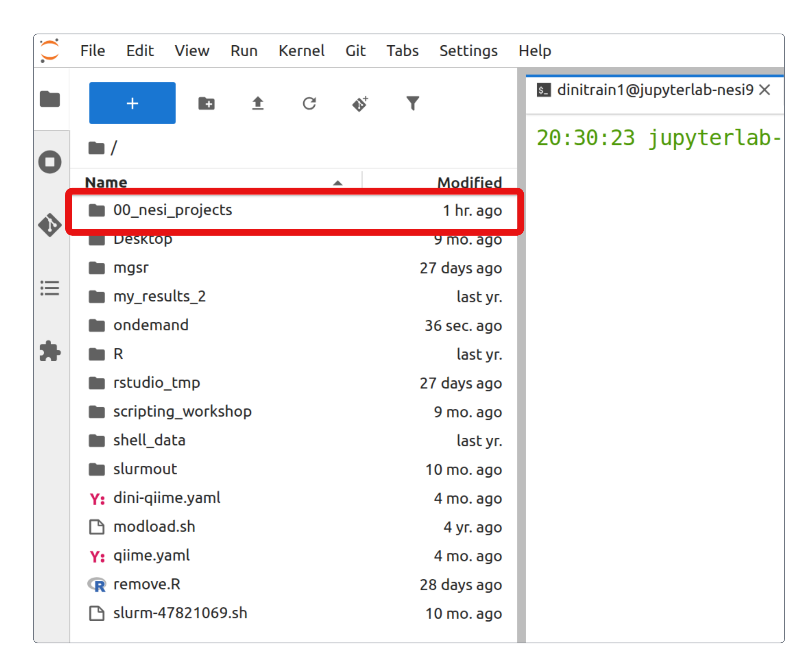The height and width of the screenshot is (666, 812).
Task: Navigate to root via breadcrumb slash
Action: [113, 148]
